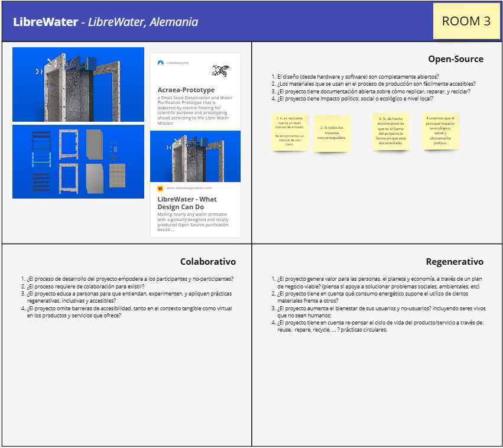Click the 'Open-Source' section heading

pyautogui.click(x=456, y=59)
